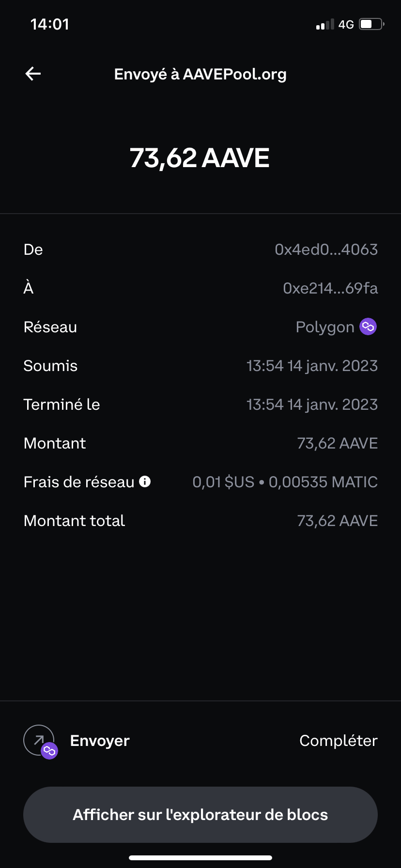Tap the recipient address 0xe214...69fa
Screen dimensions: 401x868
(x=330, y=288)
